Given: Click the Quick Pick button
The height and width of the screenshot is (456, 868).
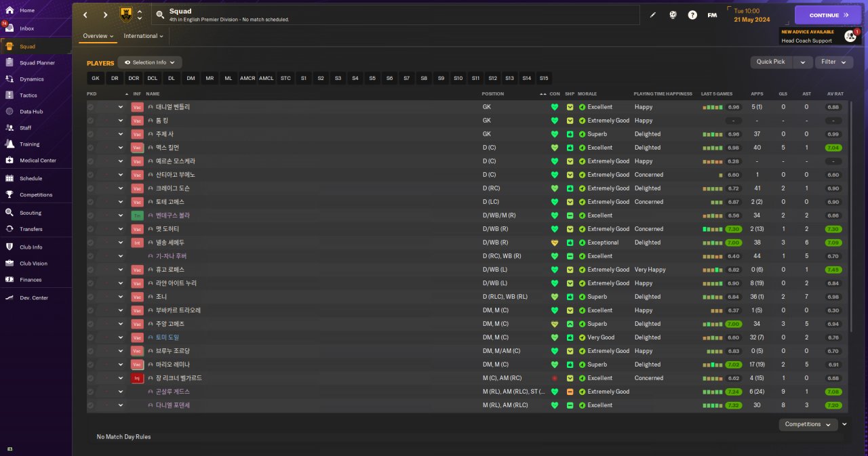Looking at the screenshot, I should 771,62.
